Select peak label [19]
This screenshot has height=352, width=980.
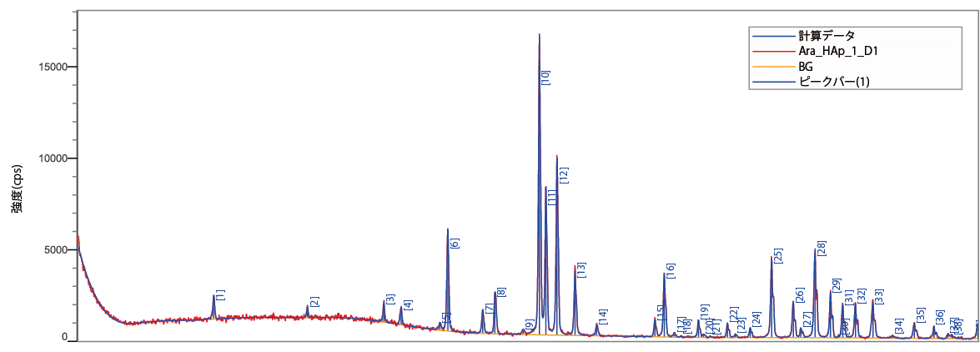click(x=705, y=311)
